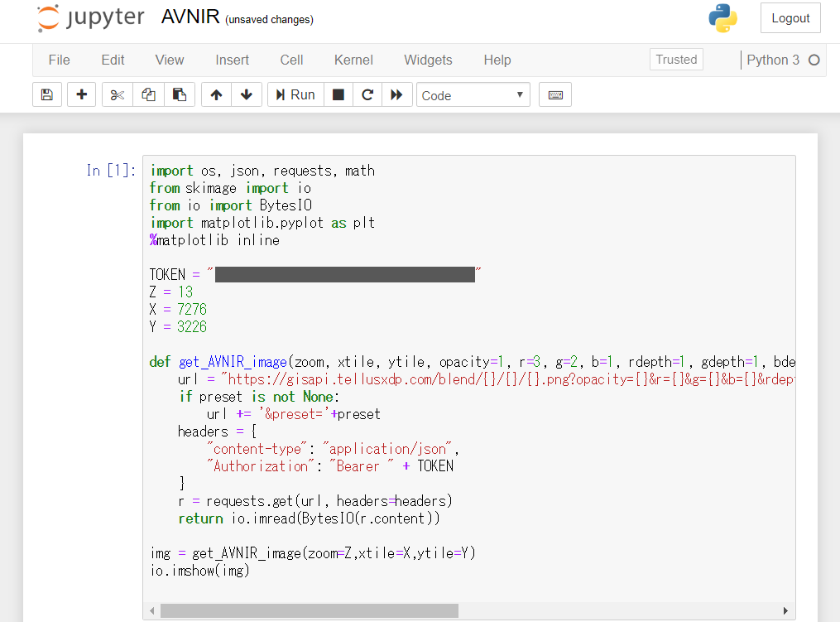Click the 'io.imshow(img)' line
Viewport: 840px width, 622px height.
pos(199,571)
